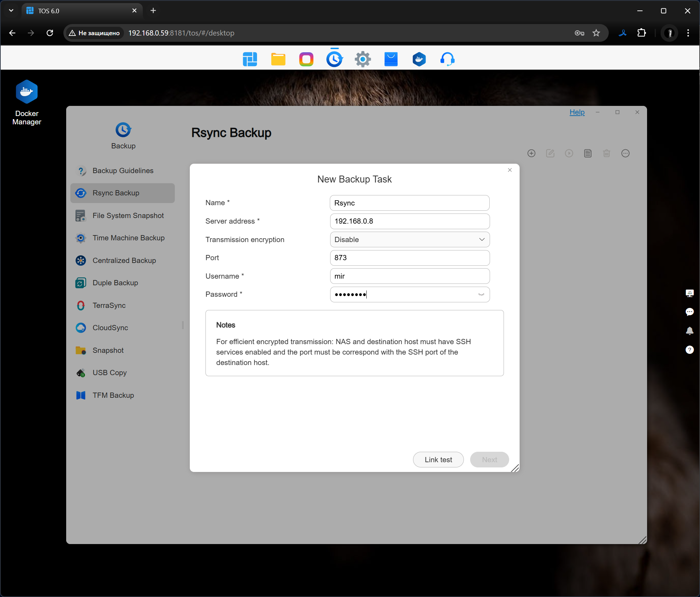The width and height of the screenshot is (700, 597).
Task: Open File System Snapshot section
Action: pos(128,216)
